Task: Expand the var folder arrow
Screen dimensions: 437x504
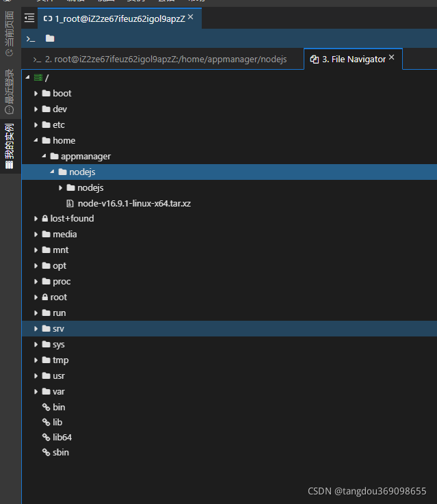Action: tap(36, 391)
